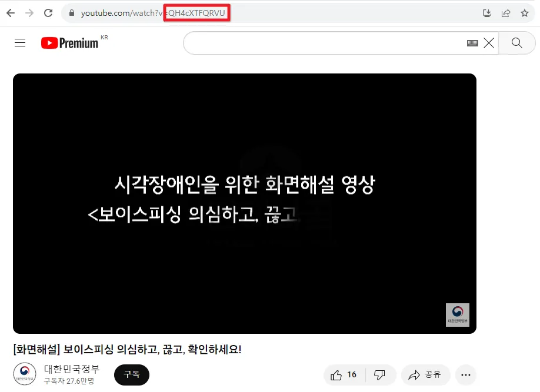The image size is (540, 392).
Task: Open the three-dot more actions menu
Action: click(x=465, y=374)
